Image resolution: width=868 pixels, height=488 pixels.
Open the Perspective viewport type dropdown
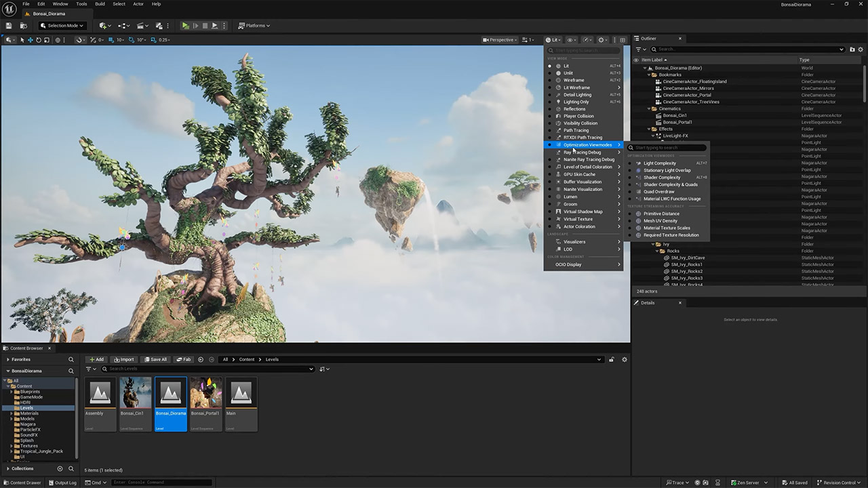point(499,40)
